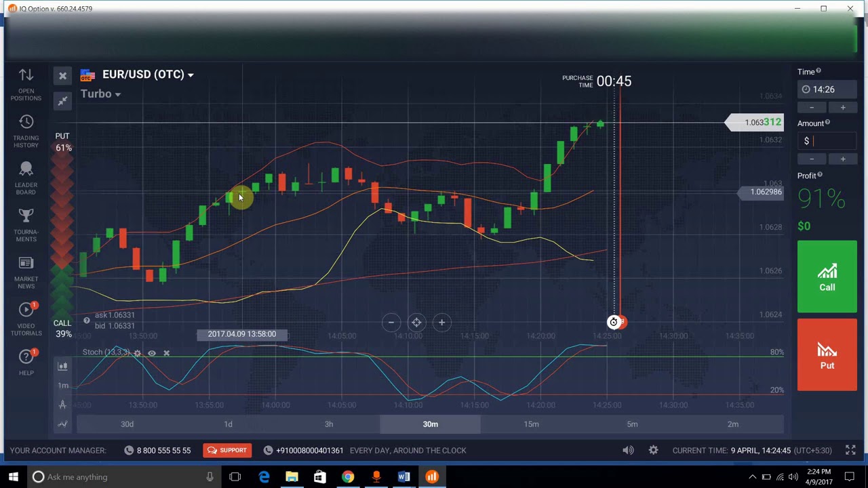The image size is (868, 488).
Task: Decrease the trade amount
Action: pos(812,159)
